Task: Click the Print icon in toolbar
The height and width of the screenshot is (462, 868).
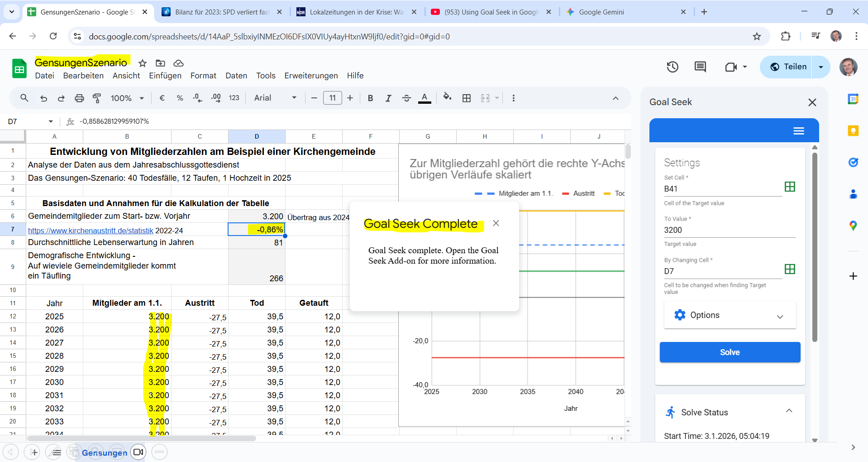Action: click(79, 98)
